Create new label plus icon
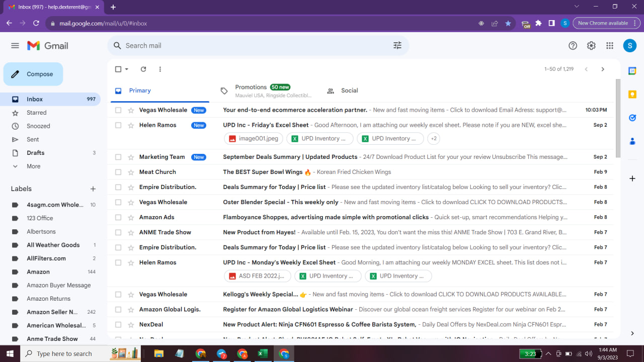This screenshot has width=644, height=362. [x=93, y=189]
